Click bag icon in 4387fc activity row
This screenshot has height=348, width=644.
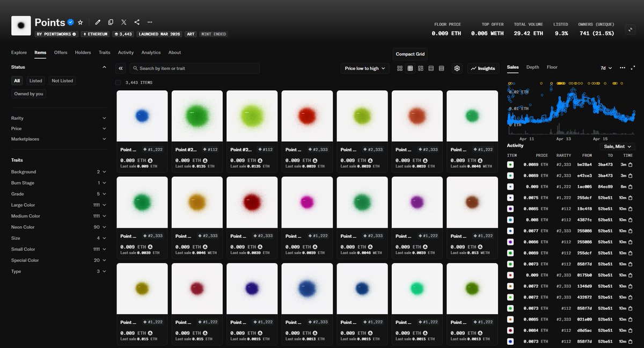630,220
